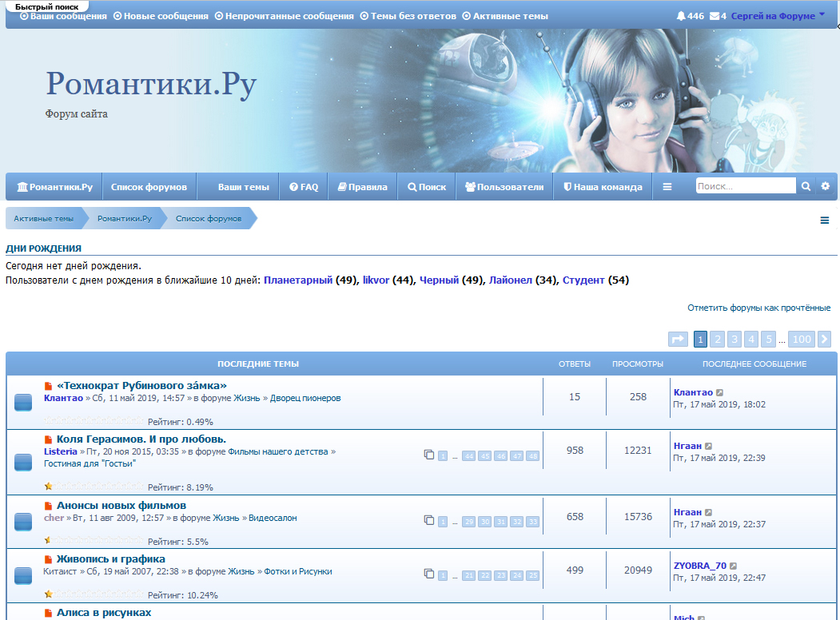Open Правила menu item

[362, 187]
